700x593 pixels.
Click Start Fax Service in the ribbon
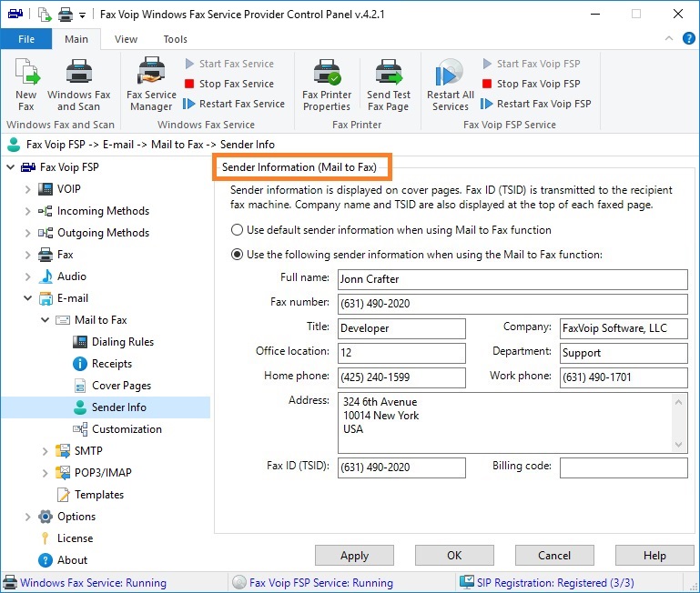point(229,64)
